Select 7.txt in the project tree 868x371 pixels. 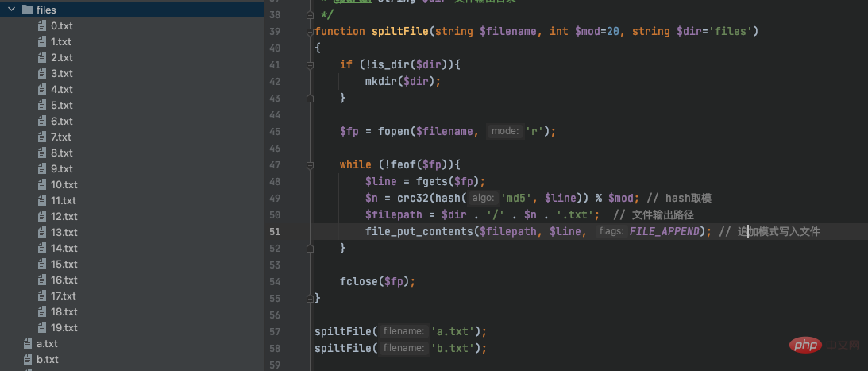[x=61, y=137]
